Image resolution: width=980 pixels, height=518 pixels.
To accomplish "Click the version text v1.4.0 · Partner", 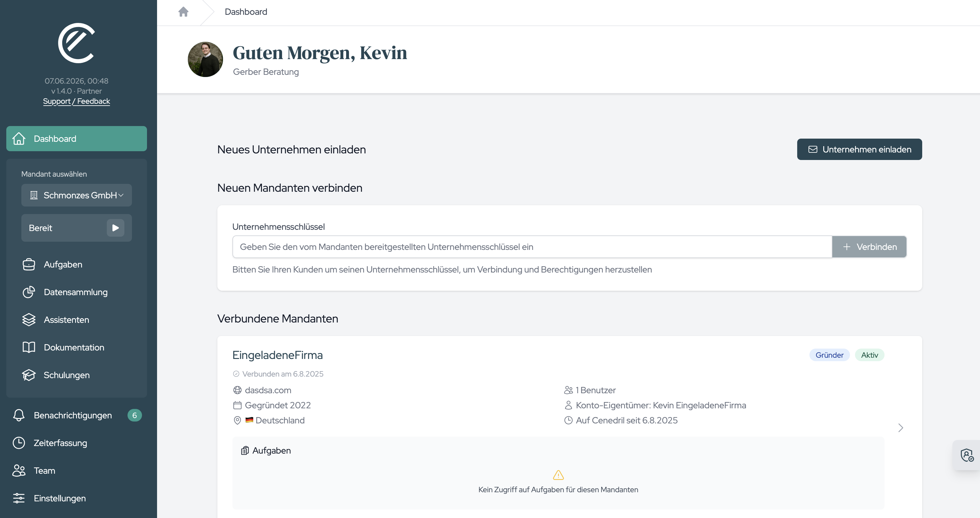I will coord(76,91).
